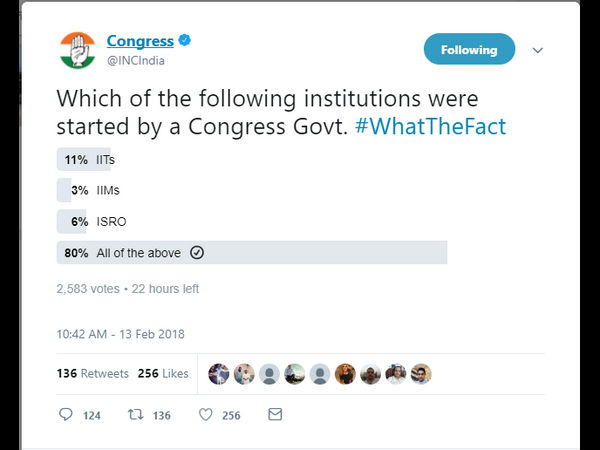Click the tweet timestamp 13 Feb 2018
The height and width of the screenshot is (450, 600).
(x=121, y=334)
